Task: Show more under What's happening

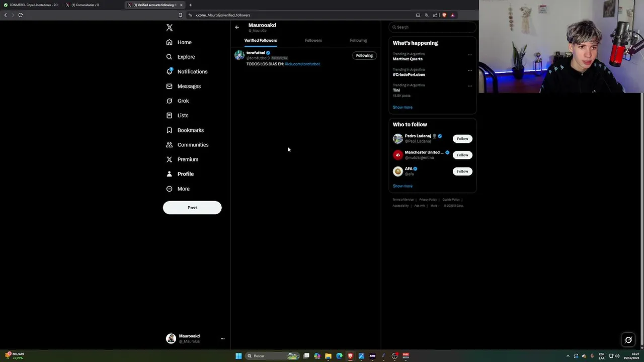Action: pyautogui.click(x=403, y=107)
